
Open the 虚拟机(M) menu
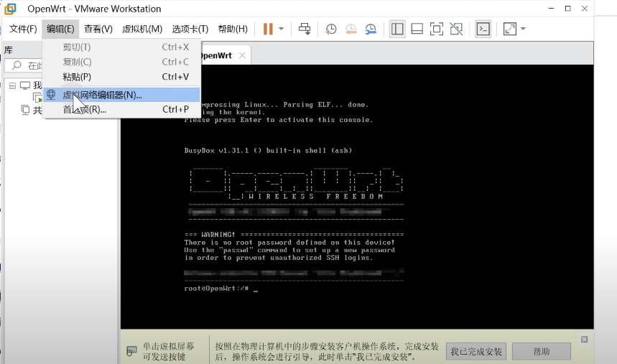142,29
